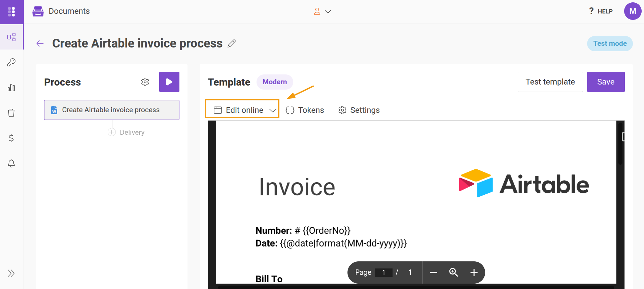Click the preview vertical scrollbar
This screenshot has height=289, width=644.
(x=620, y=143)
